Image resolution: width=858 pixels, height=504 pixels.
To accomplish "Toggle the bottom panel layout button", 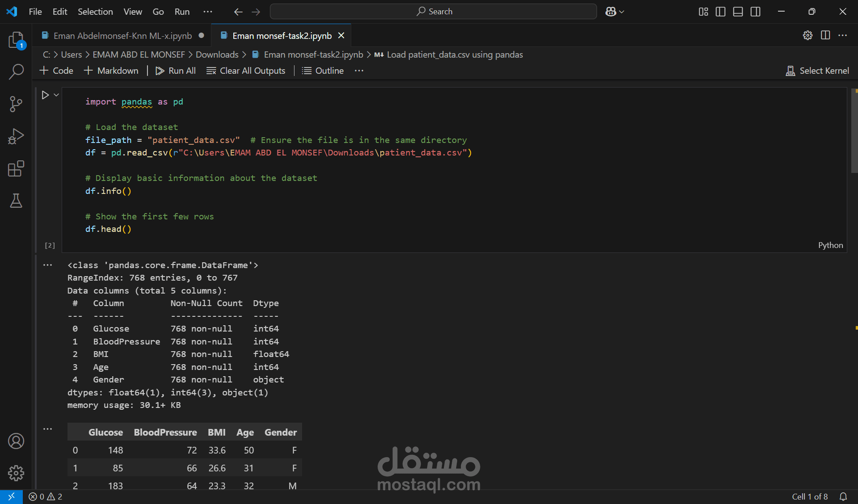I will [738, 12].
